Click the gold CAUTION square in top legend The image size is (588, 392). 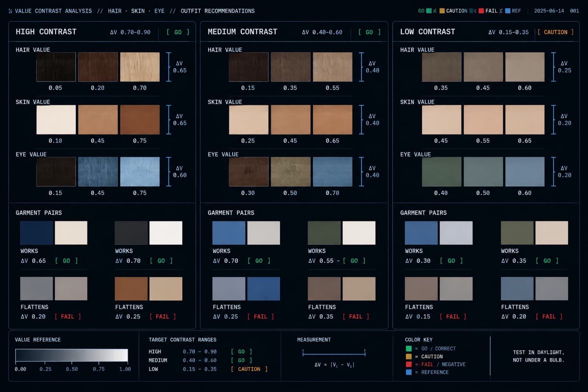point(442,11)
